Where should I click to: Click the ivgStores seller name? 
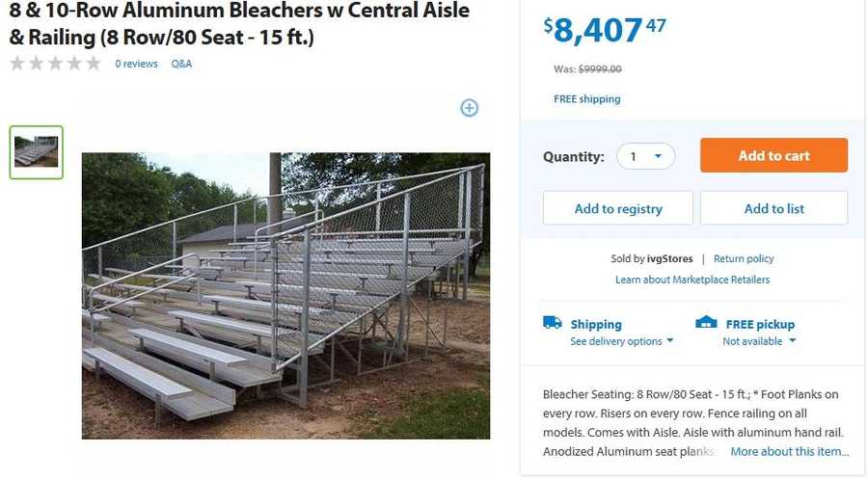(669, 258)
